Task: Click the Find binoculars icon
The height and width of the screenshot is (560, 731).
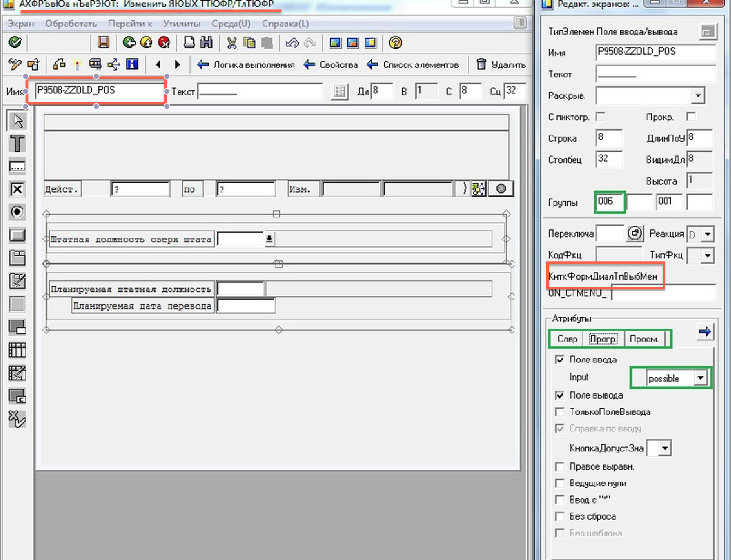Action: coord(206,43)
